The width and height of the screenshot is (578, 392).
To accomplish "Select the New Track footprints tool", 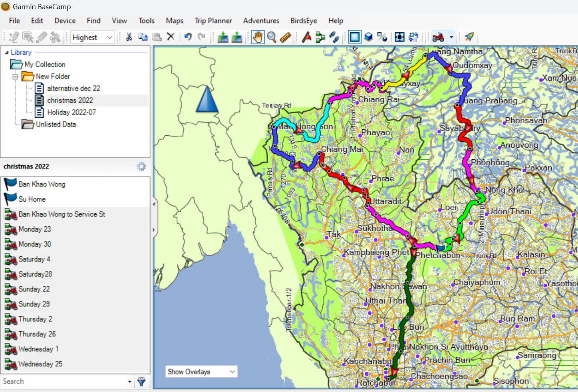I will coord(334,37).
